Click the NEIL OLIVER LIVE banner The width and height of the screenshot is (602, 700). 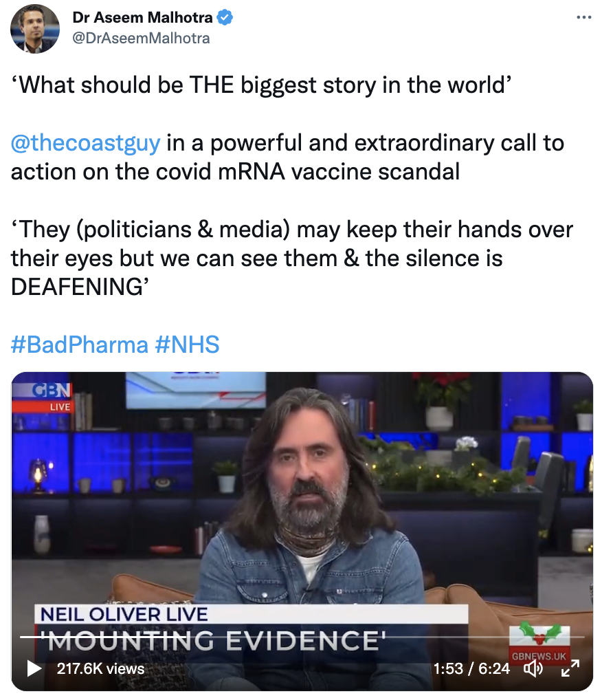pyautogui.click(x=124, y=614)
